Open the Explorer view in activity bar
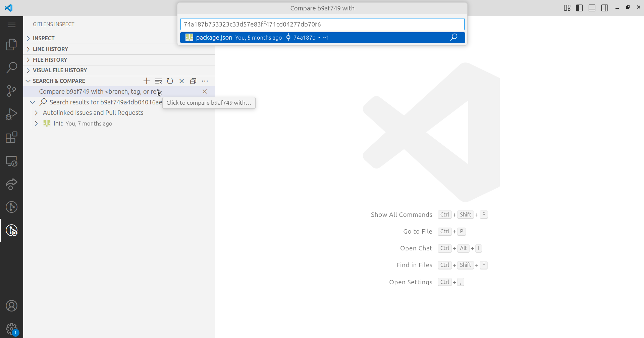644x338 pixels. (11, 44)
